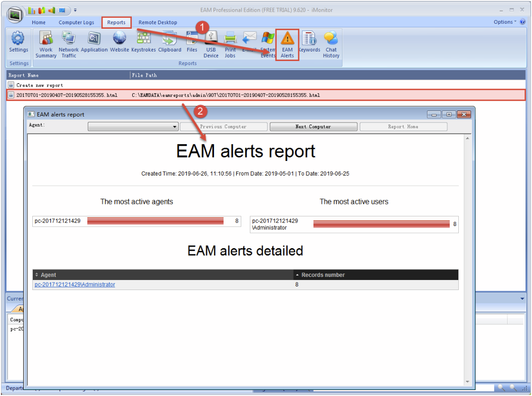Open the Files report
The width and height of the screenshot is (532, 396).
[192, 42]
